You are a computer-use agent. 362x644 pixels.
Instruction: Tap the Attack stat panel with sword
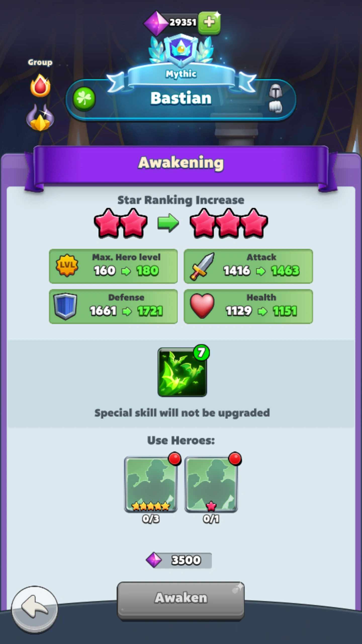tap(248, 266)
